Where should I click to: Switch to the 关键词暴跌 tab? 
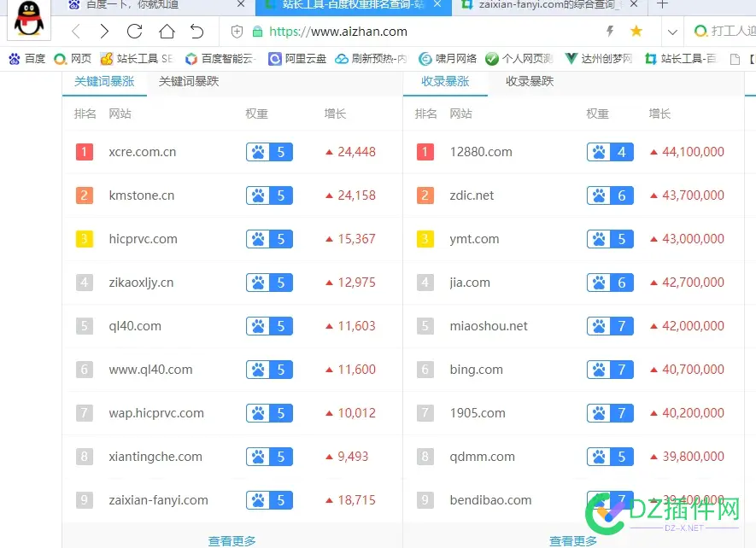pyautogui.click(x=190, y=80)
